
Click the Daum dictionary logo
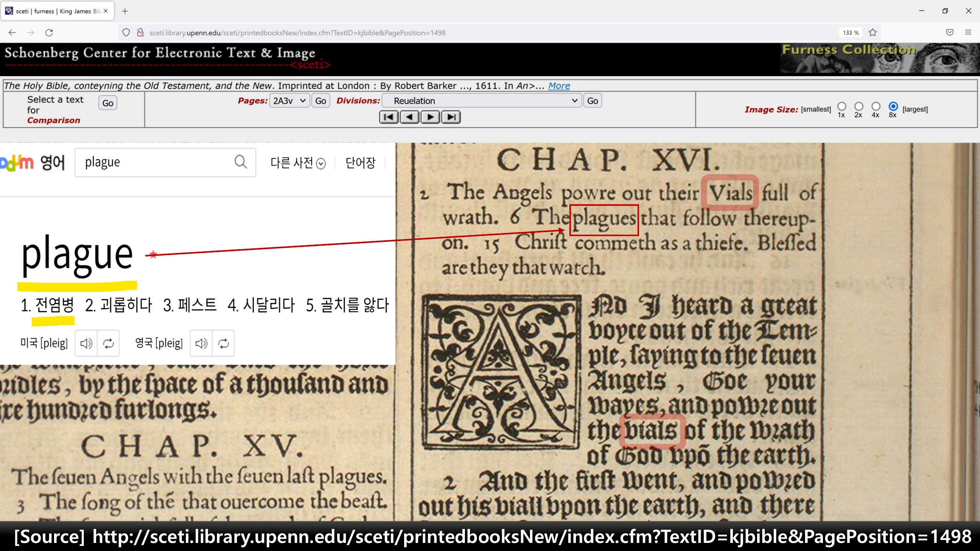coord(17,163)
